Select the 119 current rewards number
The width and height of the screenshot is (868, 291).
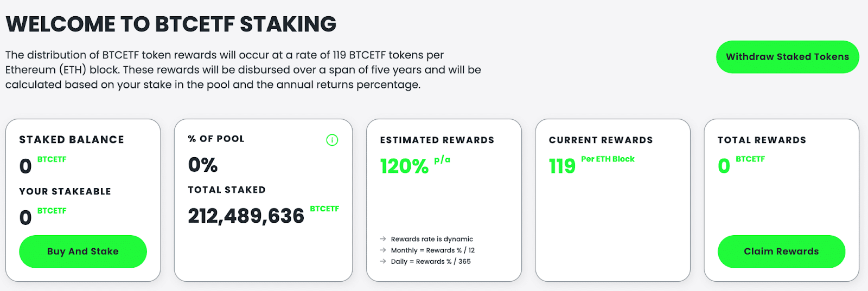[x=562, y=166]
